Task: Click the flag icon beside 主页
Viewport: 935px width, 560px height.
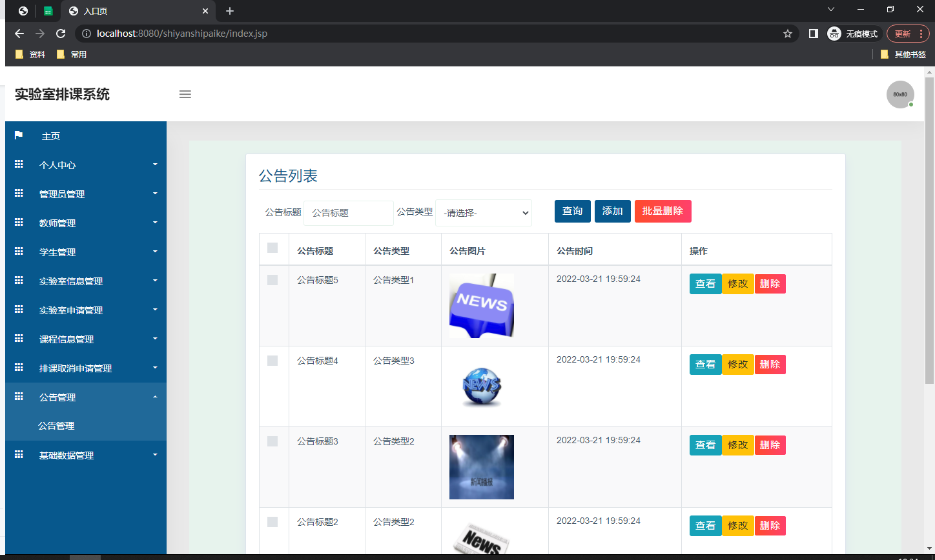Action: click(x=19, y=135)
